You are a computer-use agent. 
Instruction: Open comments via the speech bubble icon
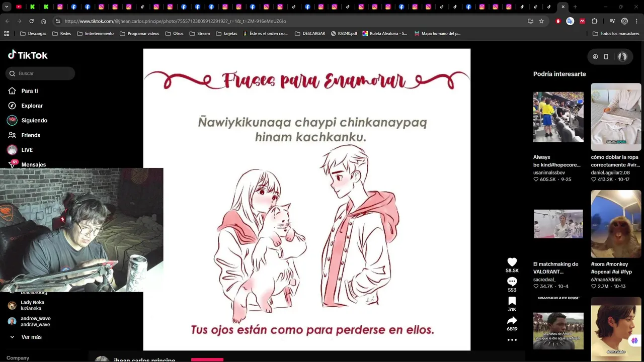click(512, 282)
